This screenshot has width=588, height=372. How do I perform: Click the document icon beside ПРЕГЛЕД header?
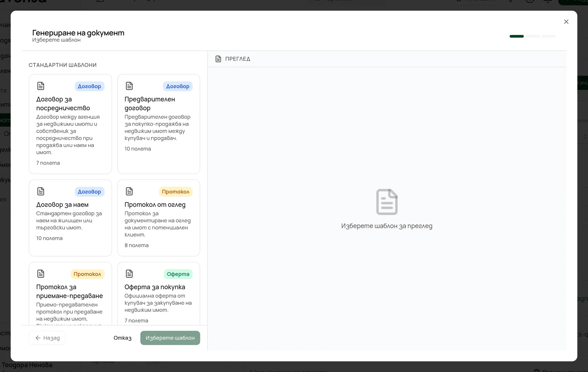coord(218,59)
